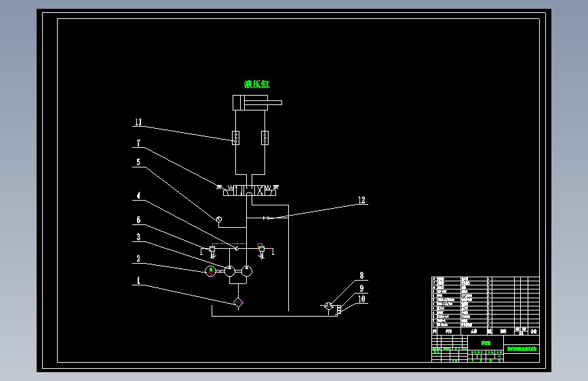Click the electric motor symbol with green M
The width and height of the screenshot is (588, 381).
[211, 270]
